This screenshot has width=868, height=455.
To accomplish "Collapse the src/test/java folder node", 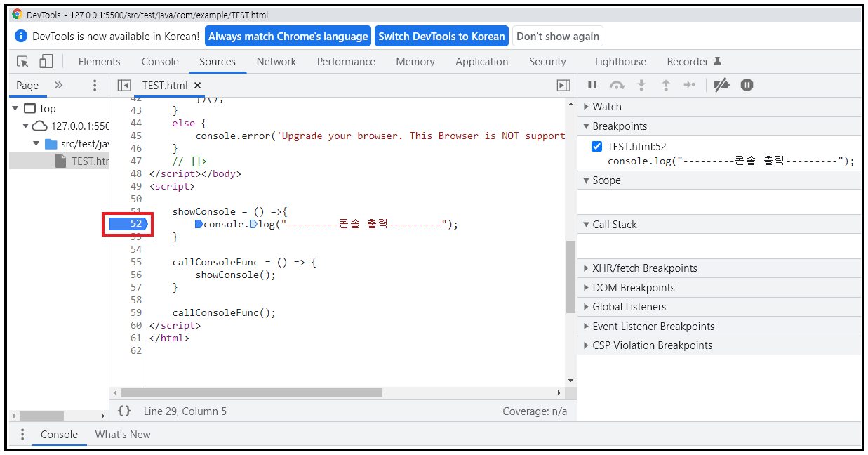I will coord(36,143).
